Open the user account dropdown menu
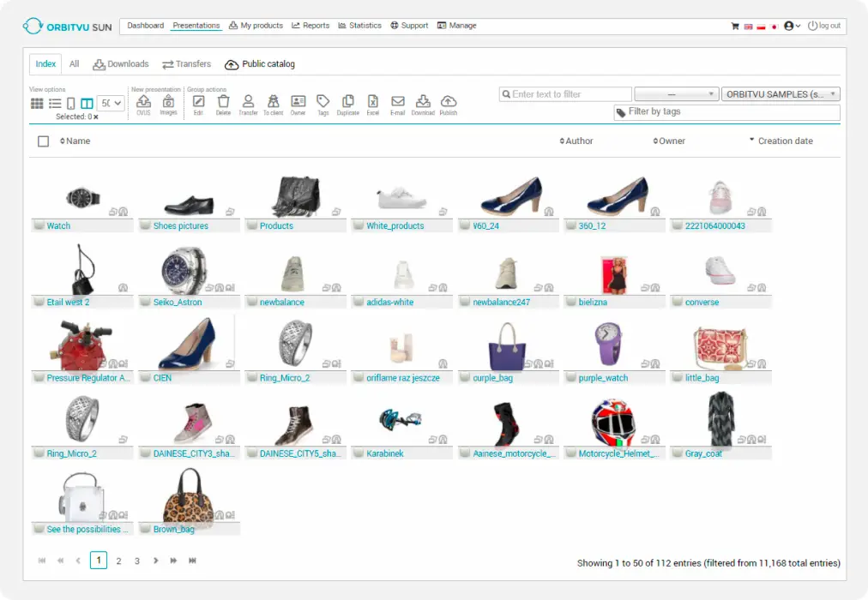This screenshot has width=868, height=600. tap(792, 26)
